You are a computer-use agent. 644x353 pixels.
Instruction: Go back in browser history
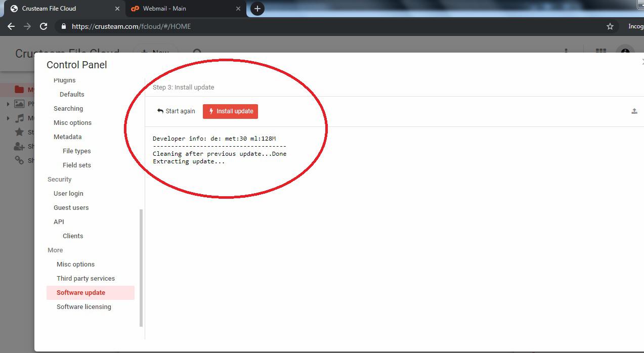[11, 26]
